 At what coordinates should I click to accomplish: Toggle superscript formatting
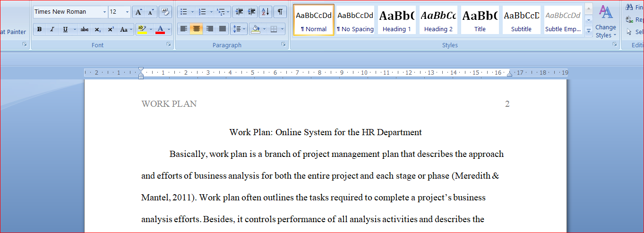coord(111,29)
